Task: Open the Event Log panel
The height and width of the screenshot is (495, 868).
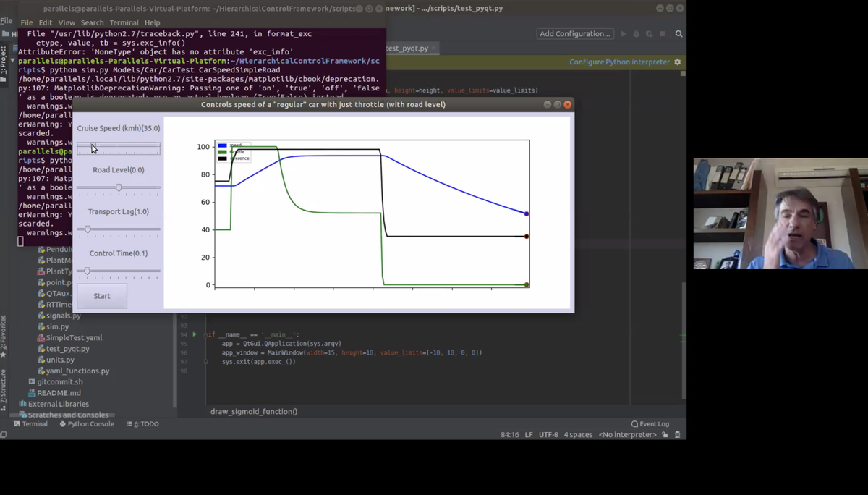Action: 650,424
